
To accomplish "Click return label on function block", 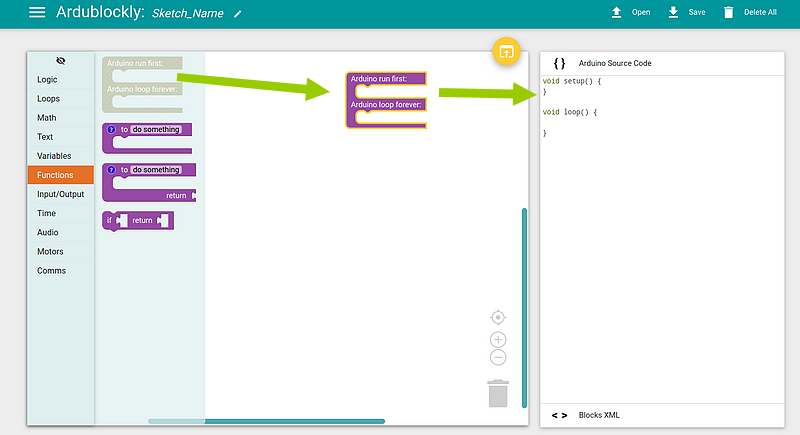I will click(x=176, y=196).
